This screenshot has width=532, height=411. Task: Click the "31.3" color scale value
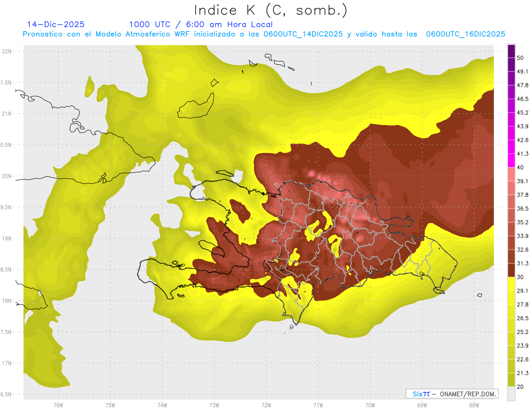coord(523,263)
